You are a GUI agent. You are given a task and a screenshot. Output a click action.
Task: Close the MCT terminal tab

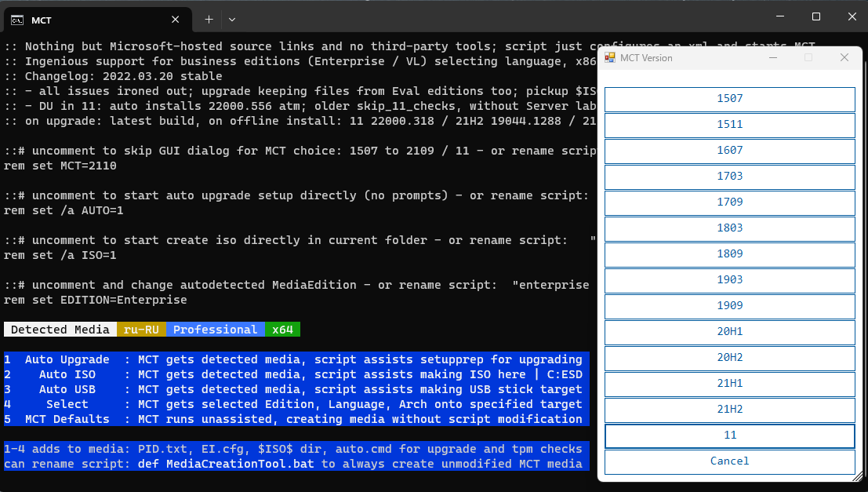coord(175,20)
